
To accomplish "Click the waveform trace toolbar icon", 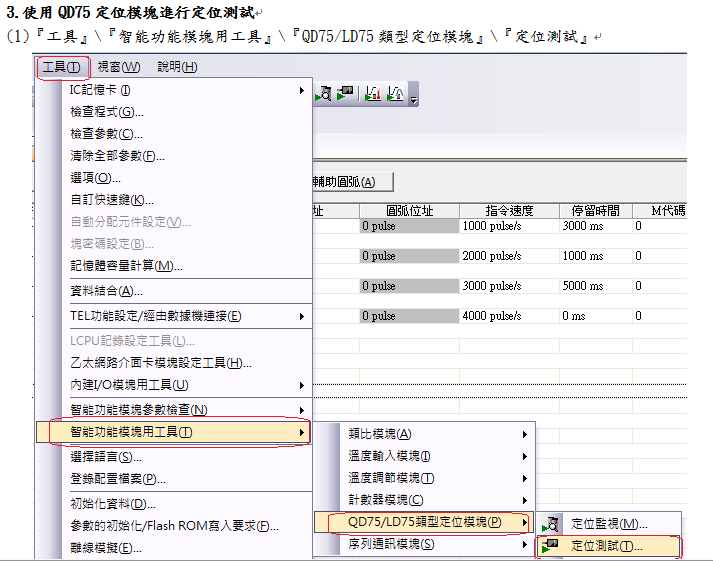I will 395,94.
